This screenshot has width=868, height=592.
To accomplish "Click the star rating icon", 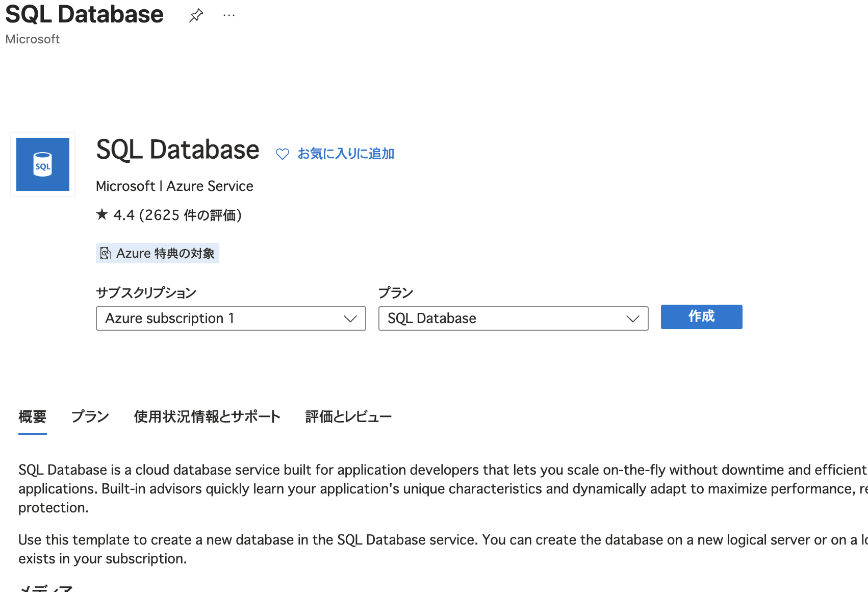I will (x=102, y=214).
